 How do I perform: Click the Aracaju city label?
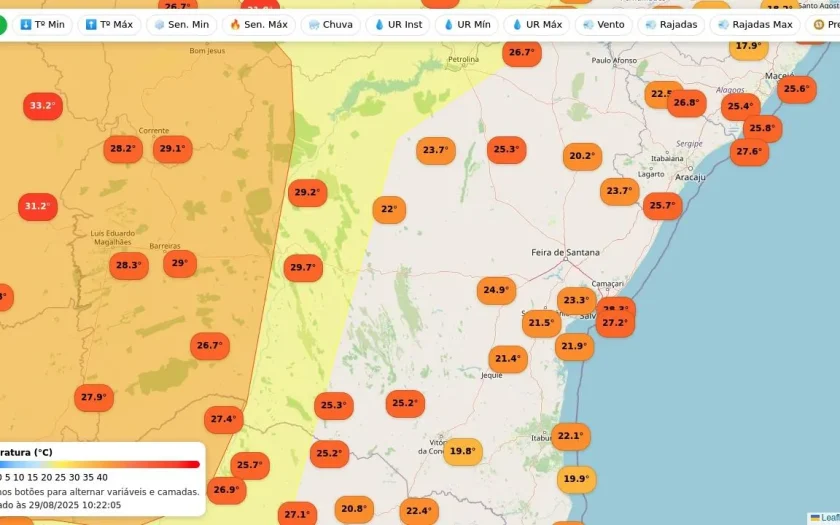point(690,177)
